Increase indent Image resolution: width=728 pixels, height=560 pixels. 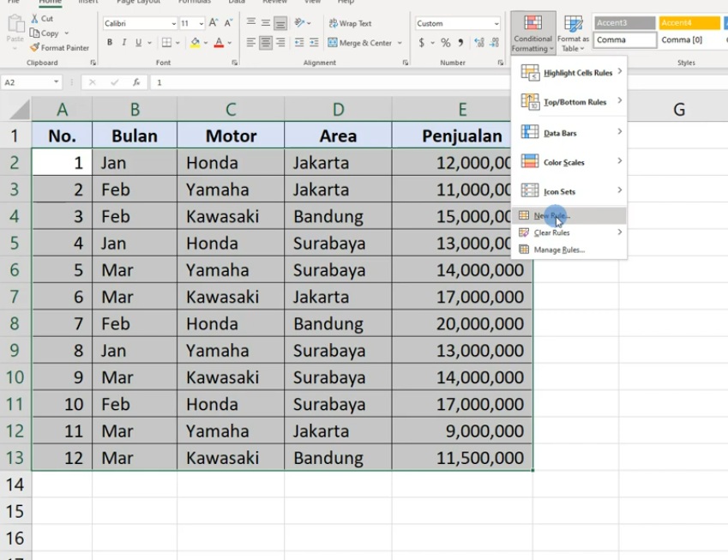pos(315,43)
